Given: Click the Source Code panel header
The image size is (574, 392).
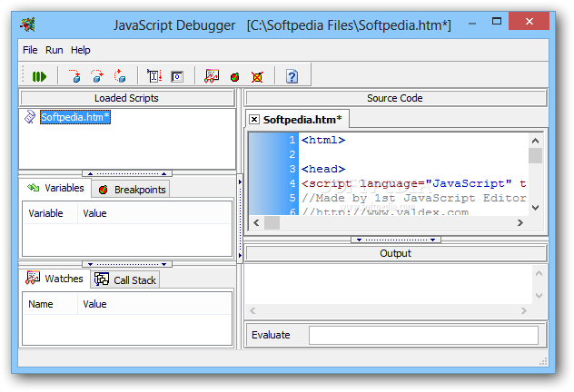Looking at the screenshot, I should [396, 98].
